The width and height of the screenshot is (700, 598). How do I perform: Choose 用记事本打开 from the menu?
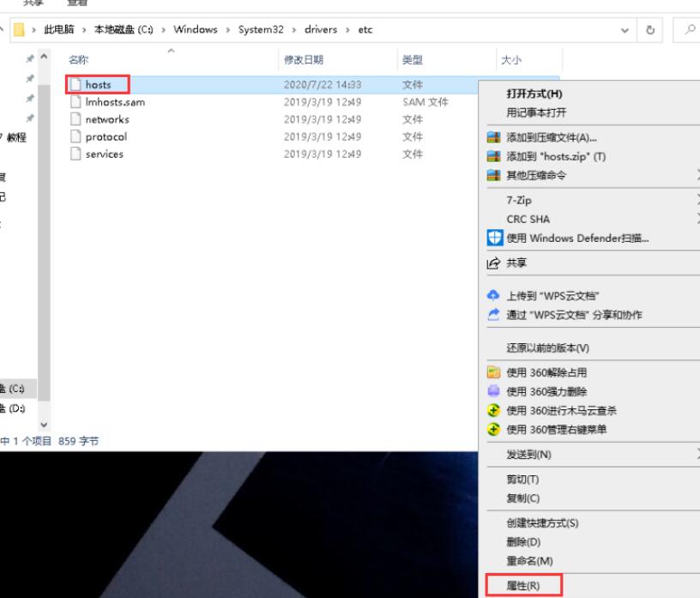tap(535, 112)
